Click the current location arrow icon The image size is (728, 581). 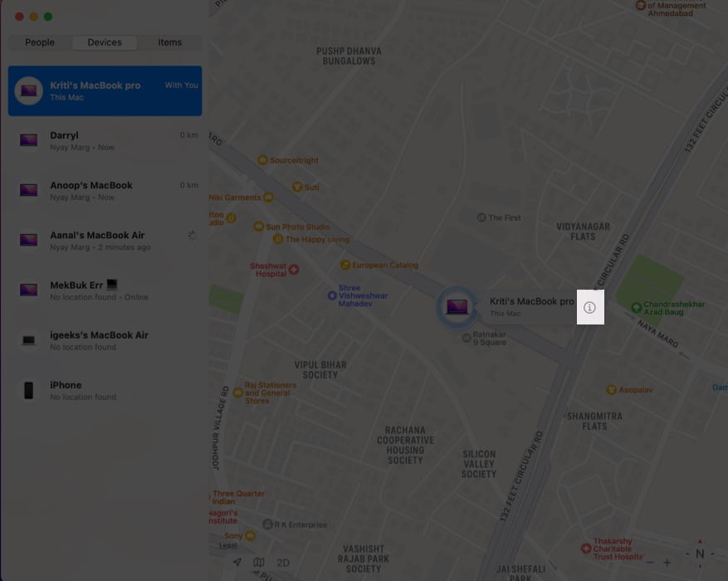coord(237,562)
